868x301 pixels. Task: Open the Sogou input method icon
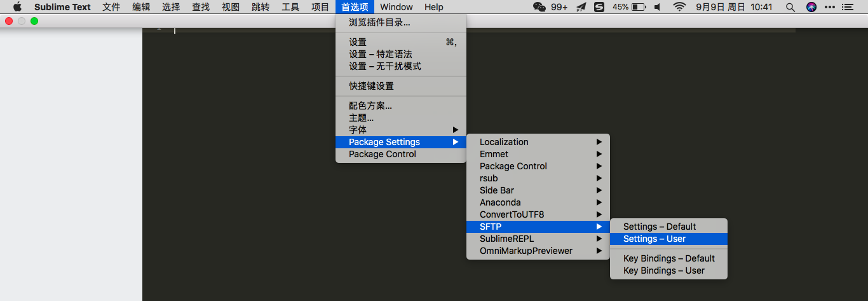click(x=599, y=7)
